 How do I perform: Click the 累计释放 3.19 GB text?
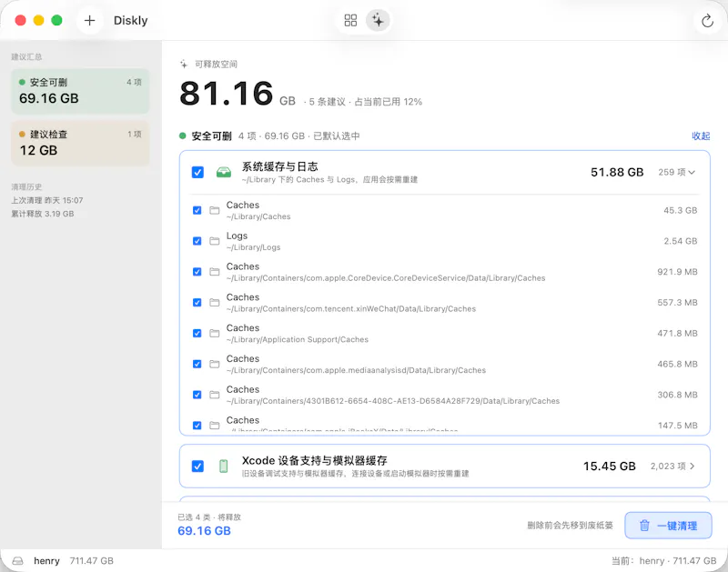[x=43, y=214]
